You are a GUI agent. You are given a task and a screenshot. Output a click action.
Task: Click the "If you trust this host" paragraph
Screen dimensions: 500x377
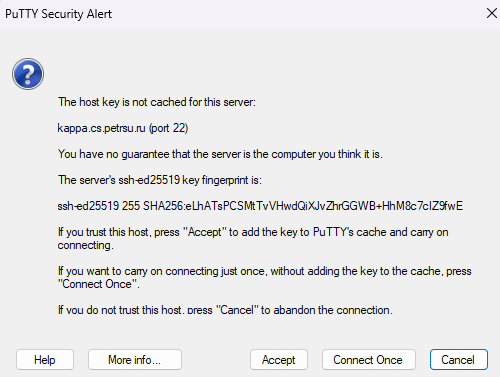(x=253, y=238)
